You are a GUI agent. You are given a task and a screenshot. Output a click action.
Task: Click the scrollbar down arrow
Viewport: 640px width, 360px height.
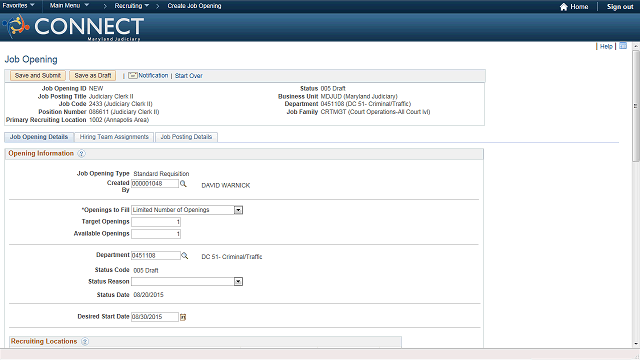(x=636, y=344)
